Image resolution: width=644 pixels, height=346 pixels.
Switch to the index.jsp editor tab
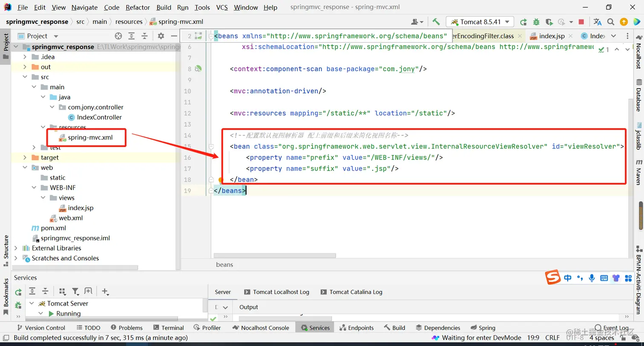[x=551, y=36]
